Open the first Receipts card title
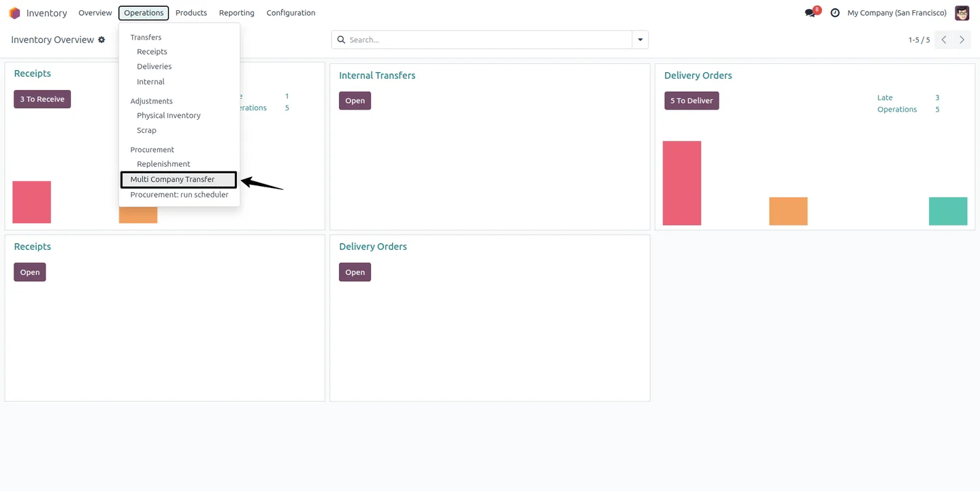980x491 pixels. (33, 74)
